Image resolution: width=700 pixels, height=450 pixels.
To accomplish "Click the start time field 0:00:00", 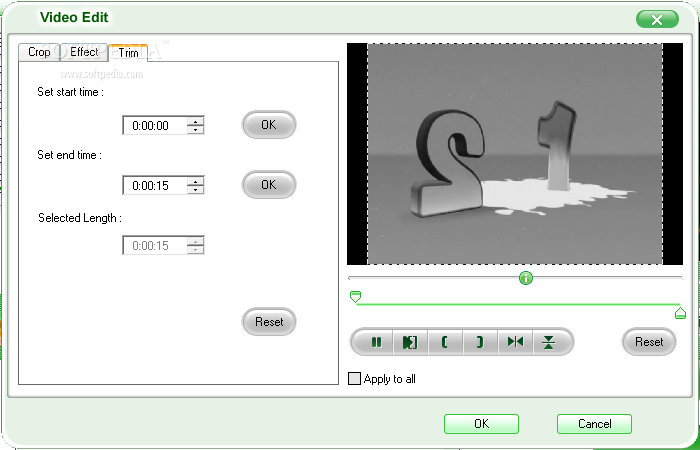I will (155, 125).
